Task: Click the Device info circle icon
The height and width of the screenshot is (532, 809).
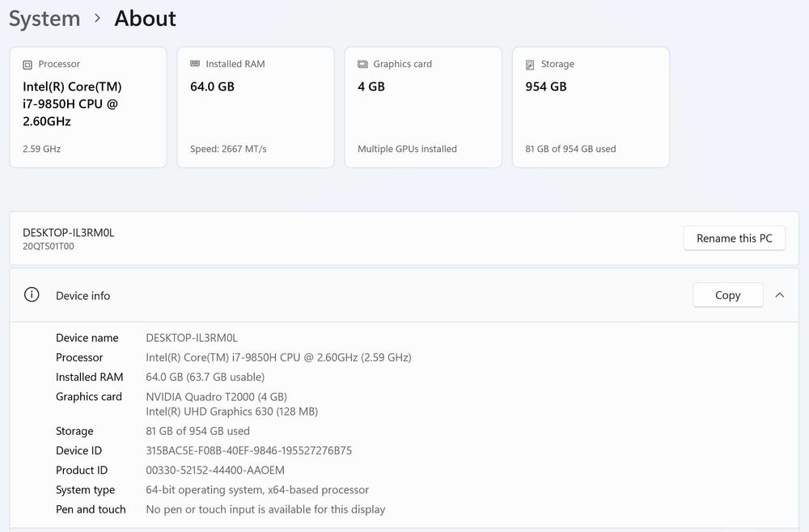Action: [x=32, y=295]
